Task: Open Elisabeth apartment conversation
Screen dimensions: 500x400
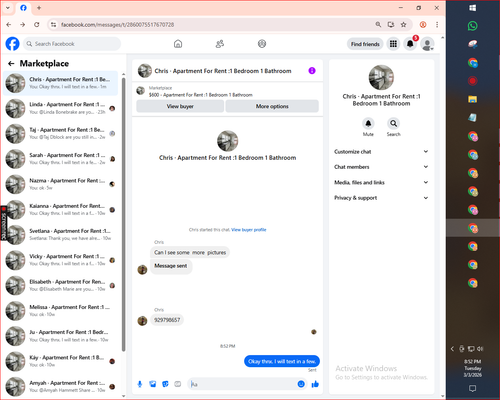Action: click(x=61, y=286)
